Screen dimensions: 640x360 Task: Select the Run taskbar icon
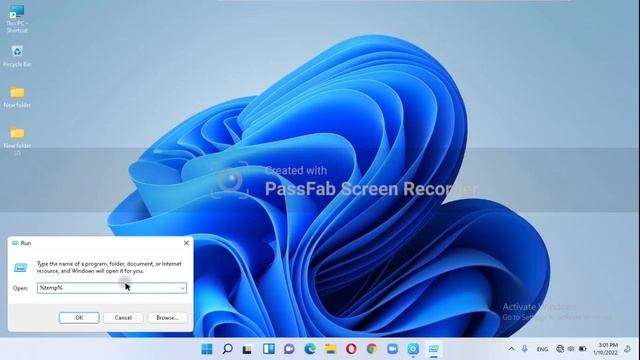433,349
